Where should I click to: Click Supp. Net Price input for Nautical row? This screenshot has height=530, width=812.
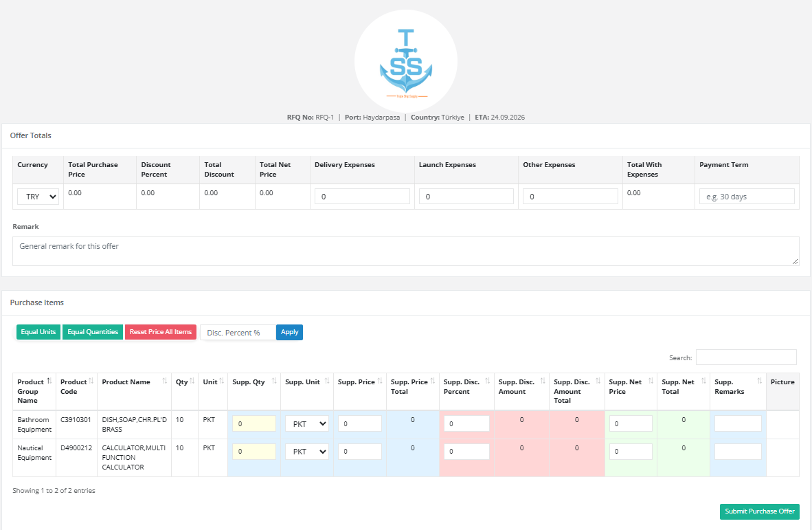point(631,451)
